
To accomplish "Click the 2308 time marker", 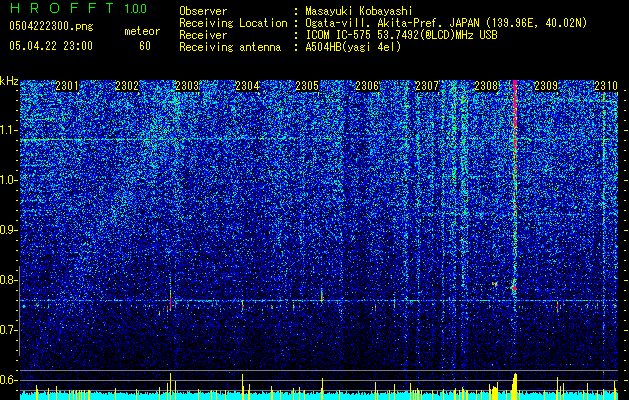I will [486, 86].
